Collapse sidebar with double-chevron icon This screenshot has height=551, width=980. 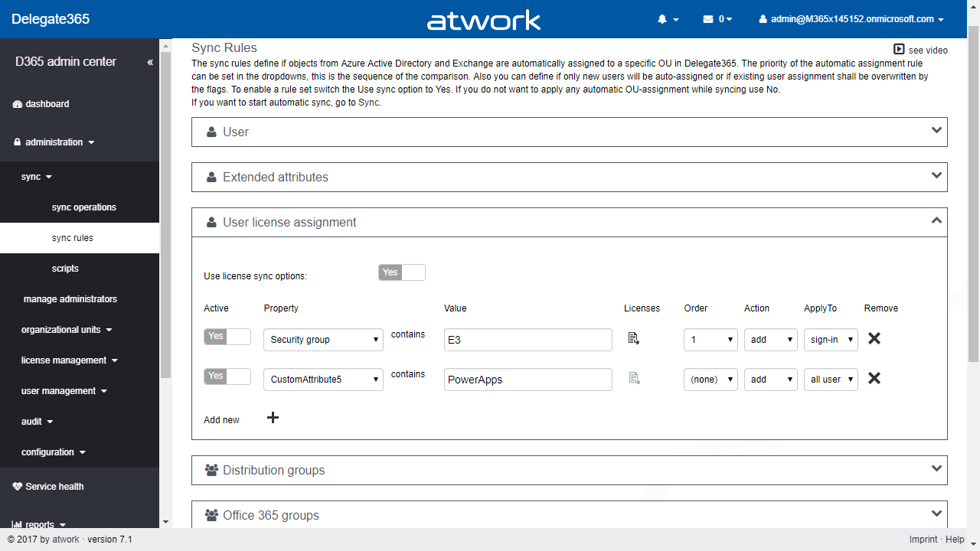pos(150,62)
